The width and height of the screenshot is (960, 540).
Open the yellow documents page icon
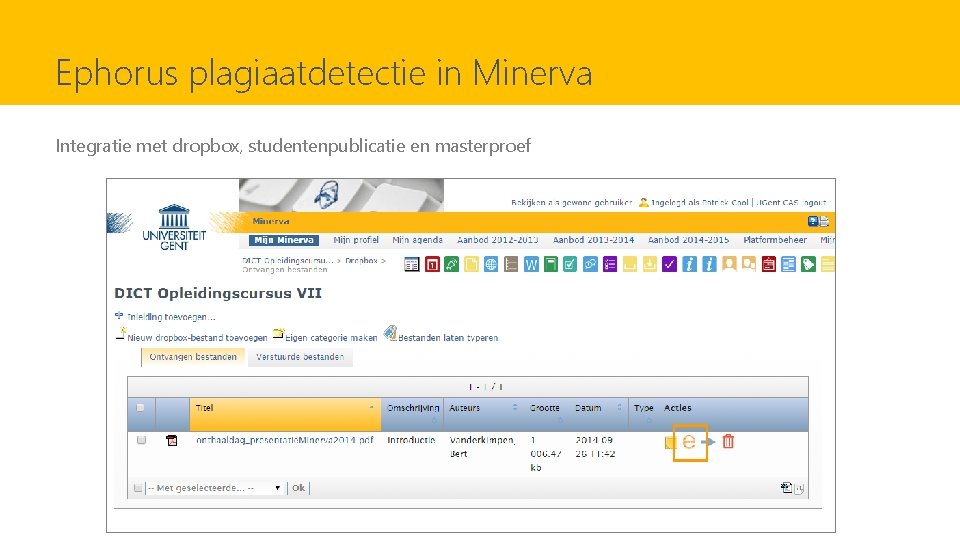[471, 264]
